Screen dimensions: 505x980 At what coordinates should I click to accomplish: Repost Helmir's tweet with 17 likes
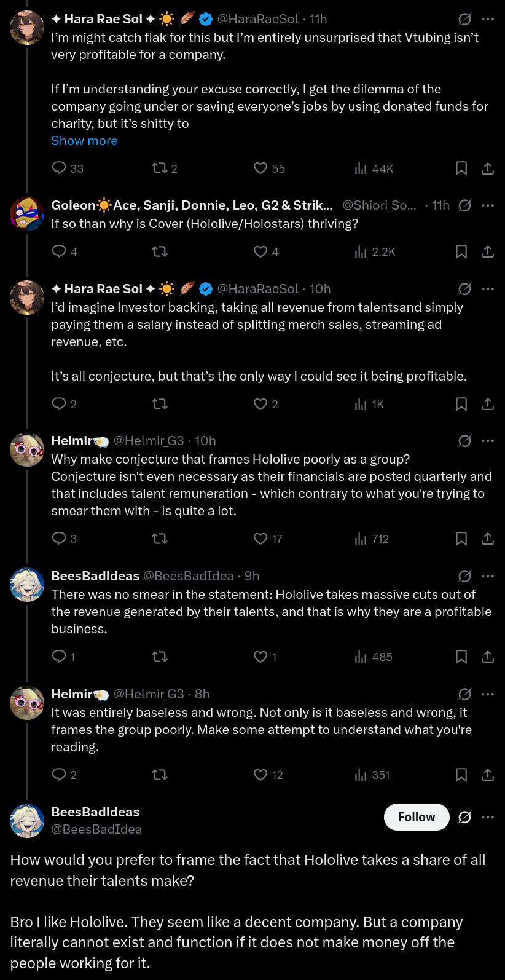[x=160, y=539]
